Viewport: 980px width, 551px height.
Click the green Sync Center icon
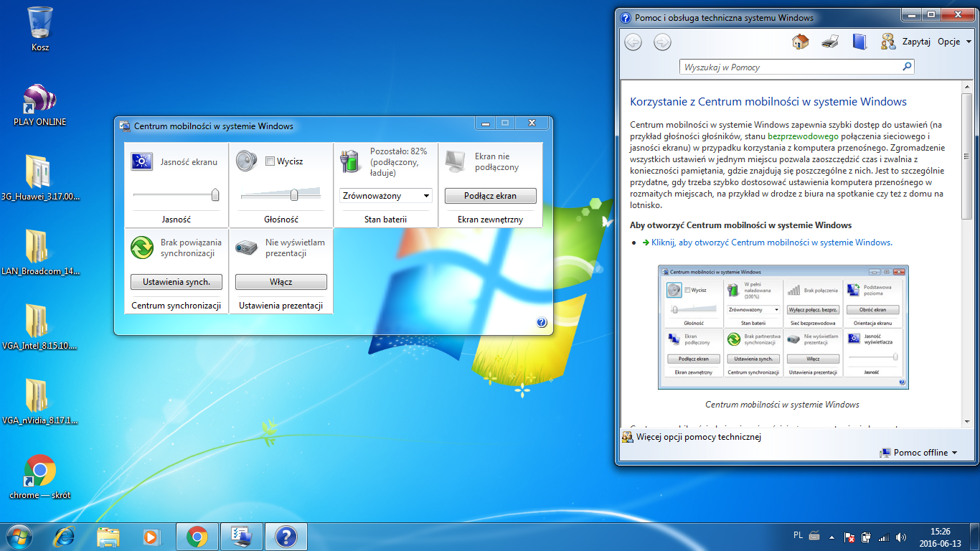coord(142,248)
